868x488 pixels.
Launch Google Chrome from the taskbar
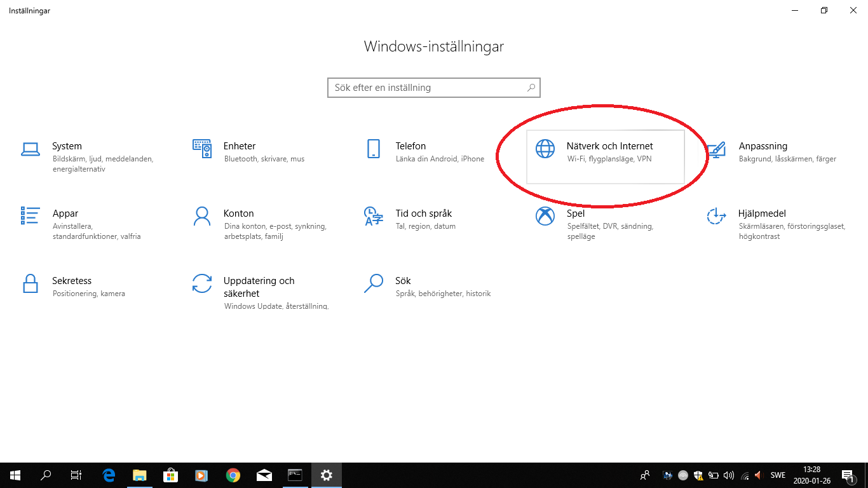coord(233,475)
